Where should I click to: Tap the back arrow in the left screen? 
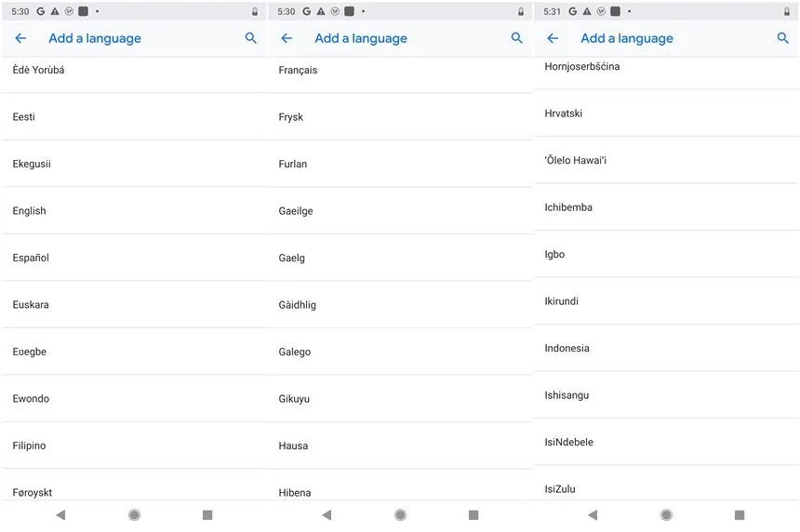click(x=20, y=38)
